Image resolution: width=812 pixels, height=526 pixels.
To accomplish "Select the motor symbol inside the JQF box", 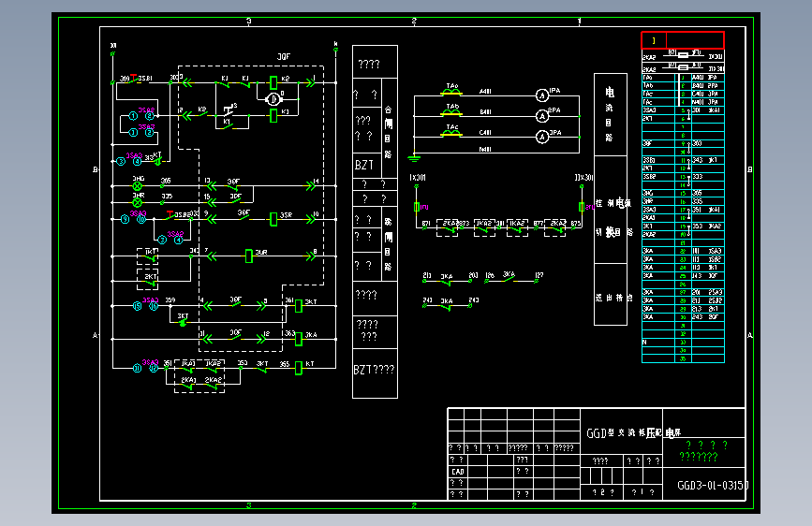I will pos(273,99).
